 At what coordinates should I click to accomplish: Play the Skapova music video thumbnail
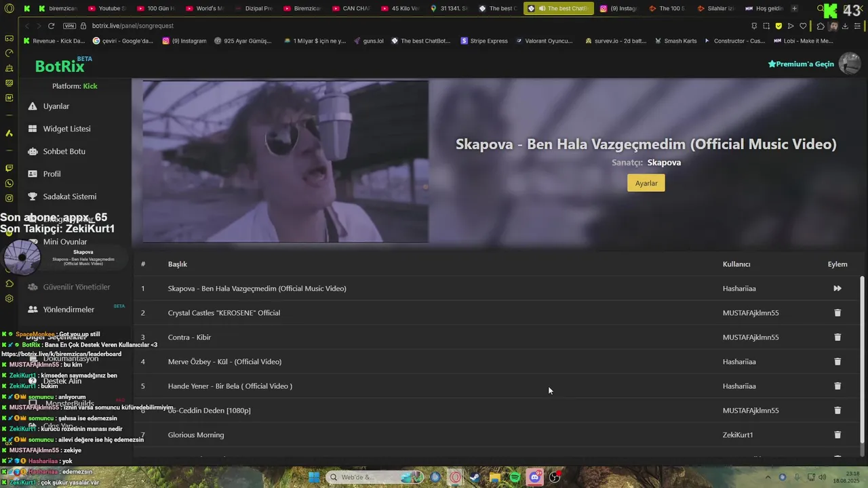[x=285, y=161]
